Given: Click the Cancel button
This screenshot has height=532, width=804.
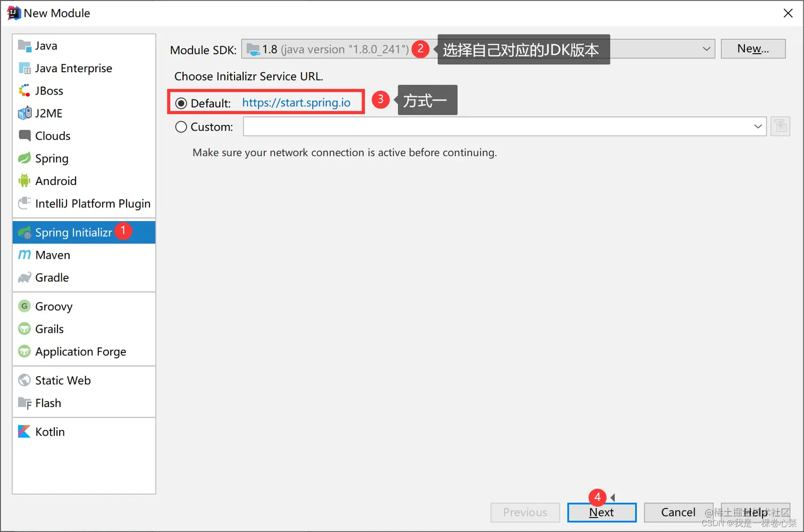Looking at the screenshot, I should (x=678, y=512).
